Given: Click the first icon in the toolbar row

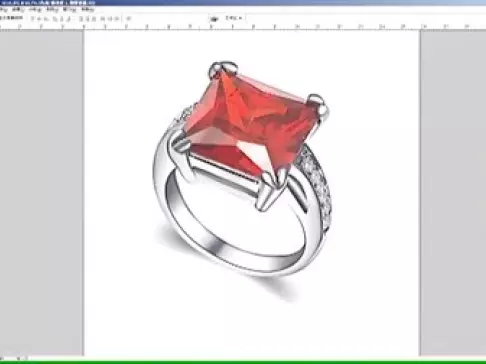Looking at the screenshot, I should [32, 18].
